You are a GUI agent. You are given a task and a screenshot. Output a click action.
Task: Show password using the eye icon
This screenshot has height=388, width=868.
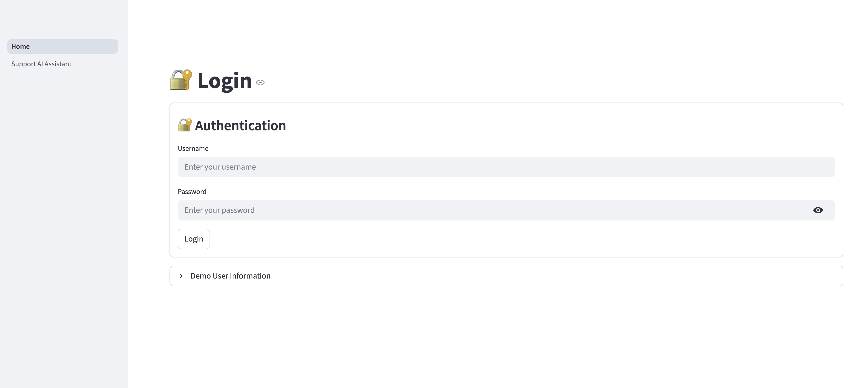(x=818, y=210)
